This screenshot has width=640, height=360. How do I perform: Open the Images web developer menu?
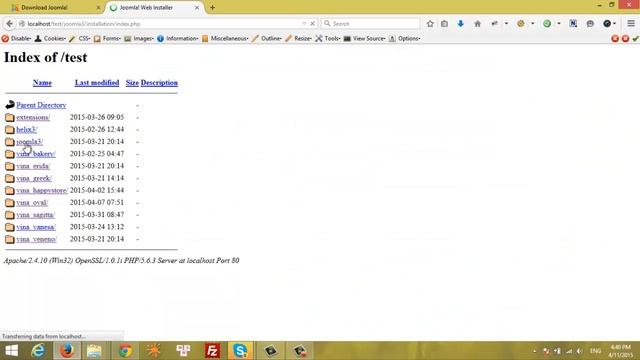[139, 38]
